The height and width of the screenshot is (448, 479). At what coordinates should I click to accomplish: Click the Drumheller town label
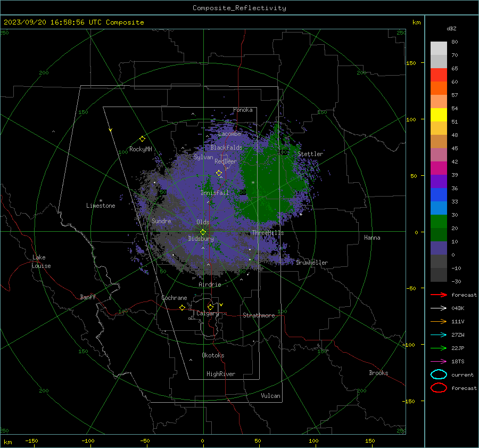pos(312,263)
